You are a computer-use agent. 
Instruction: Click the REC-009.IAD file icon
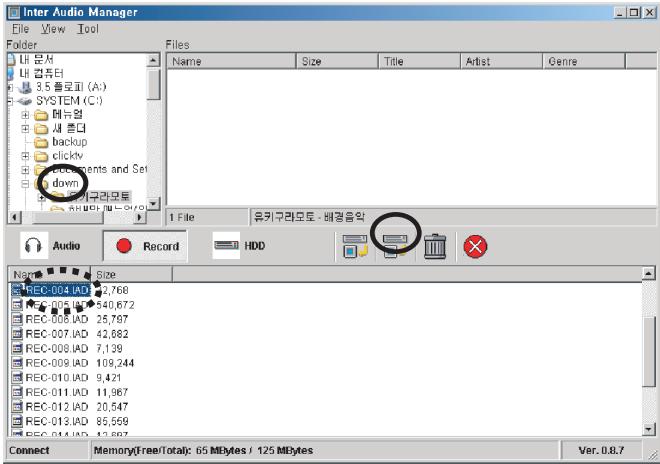click(17, 363)
